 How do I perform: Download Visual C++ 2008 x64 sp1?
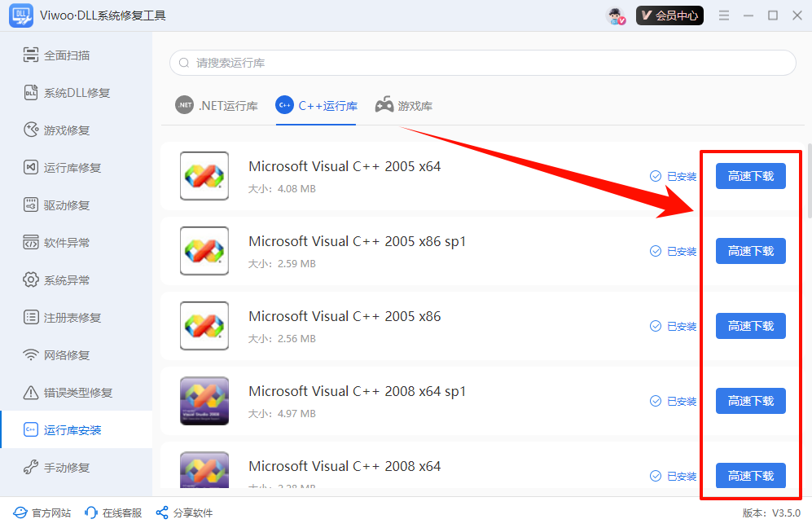click(x=750, y=401)
